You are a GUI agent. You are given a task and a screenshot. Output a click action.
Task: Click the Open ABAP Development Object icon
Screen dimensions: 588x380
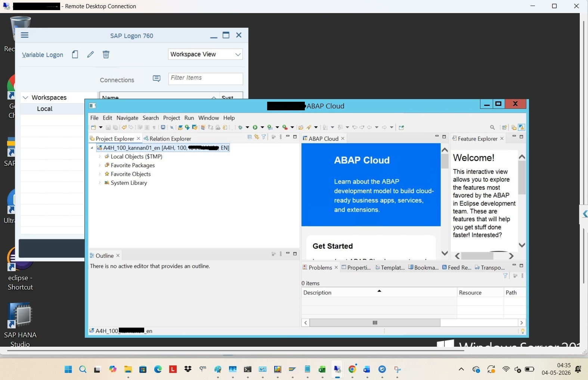coord(180,127)
